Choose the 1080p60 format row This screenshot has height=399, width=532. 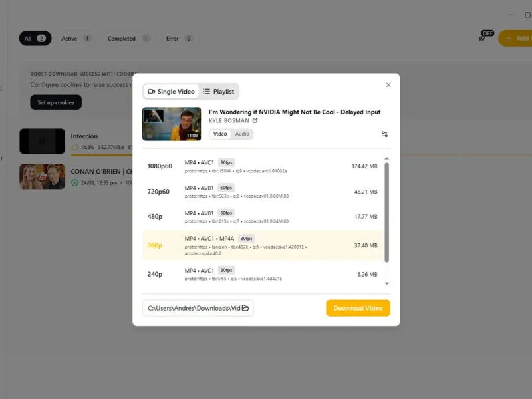(263, 166)
